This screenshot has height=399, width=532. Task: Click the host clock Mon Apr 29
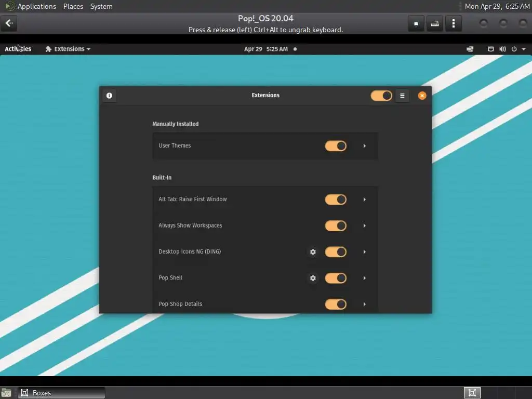pos(497,6)
